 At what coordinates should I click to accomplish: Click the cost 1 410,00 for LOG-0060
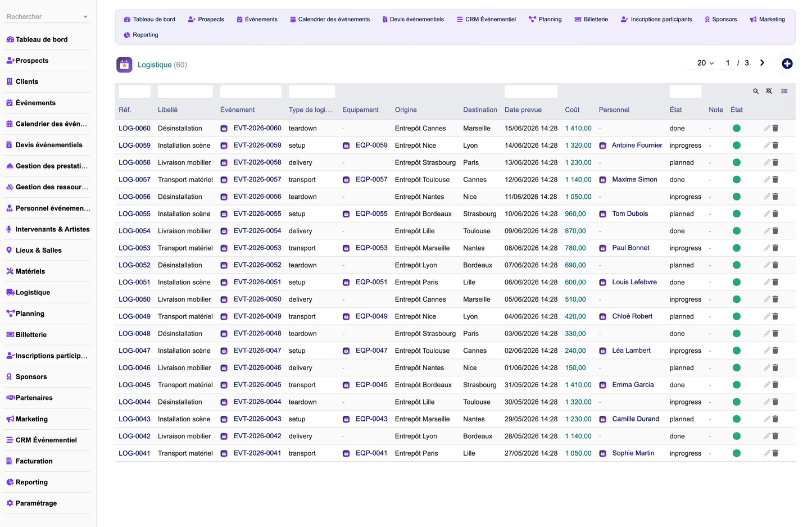pos(578,128)
